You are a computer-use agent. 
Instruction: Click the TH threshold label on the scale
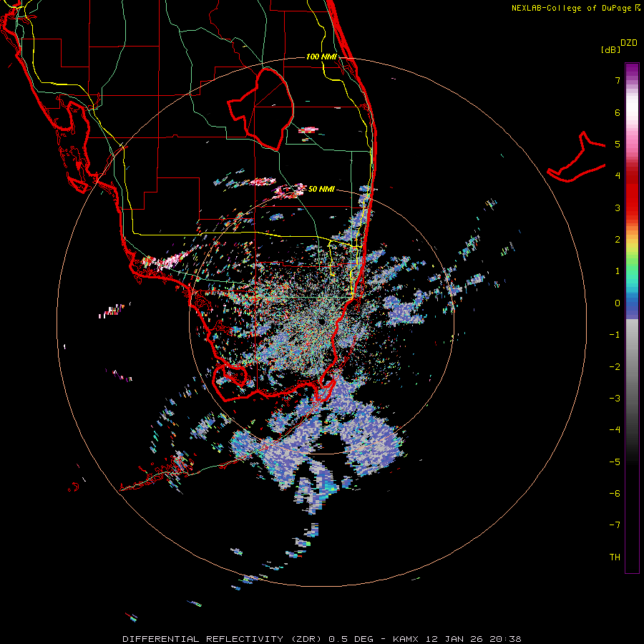pyautogui.click(x=615, y=557)
